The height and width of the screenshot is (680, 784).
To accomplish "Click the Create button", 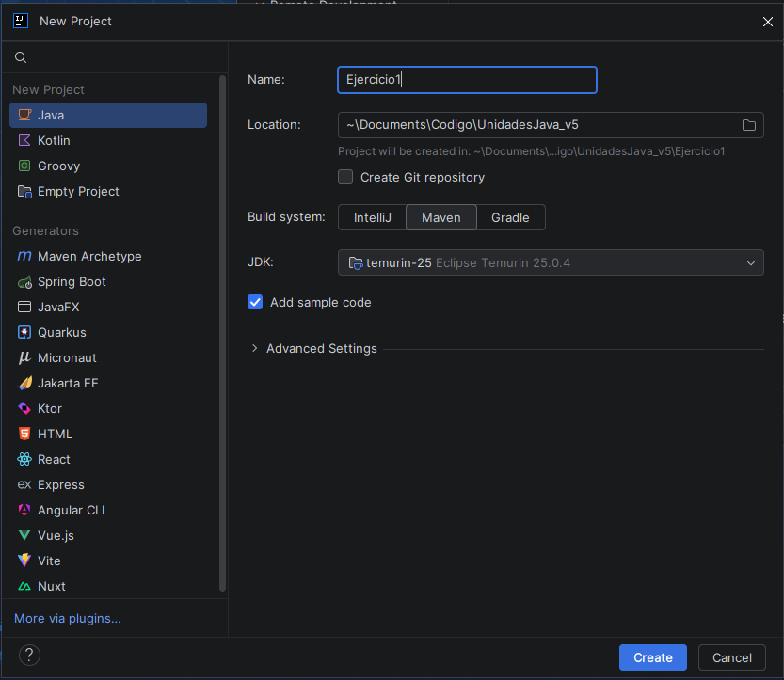I will pos(653,657).
